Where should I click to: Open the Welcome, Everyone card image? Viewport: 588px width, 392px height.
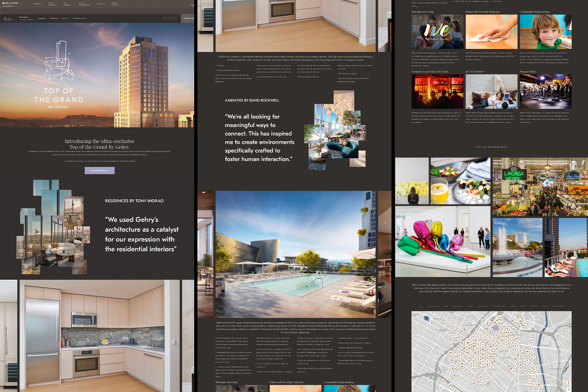point(437,32)
